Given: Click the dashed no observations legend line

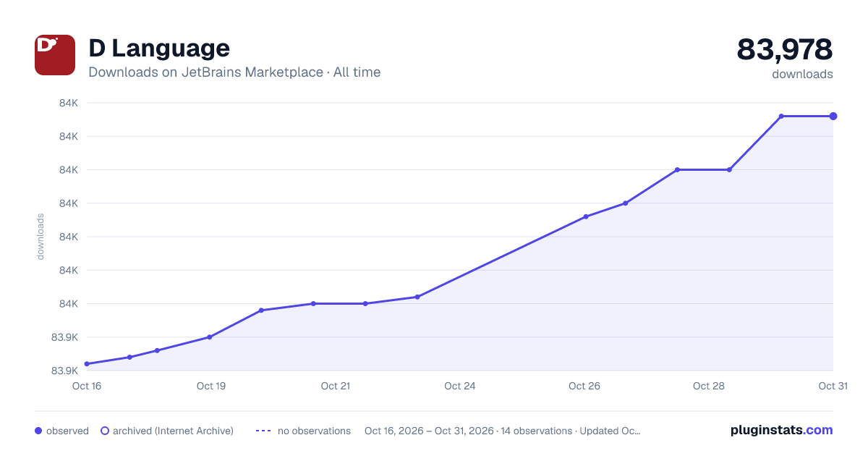Looking at the screenshot, I should click(263, 431).
